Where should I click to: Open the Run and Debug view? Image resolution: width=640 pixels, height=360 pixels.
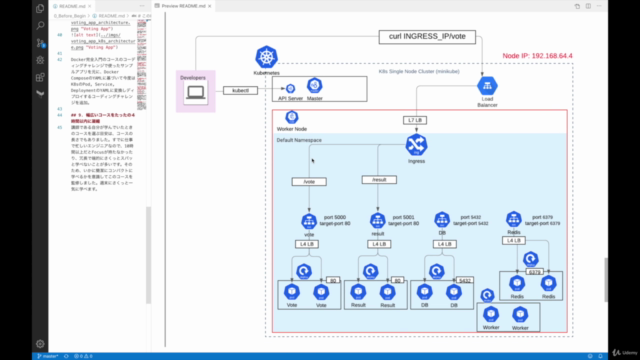click(40, 60)
